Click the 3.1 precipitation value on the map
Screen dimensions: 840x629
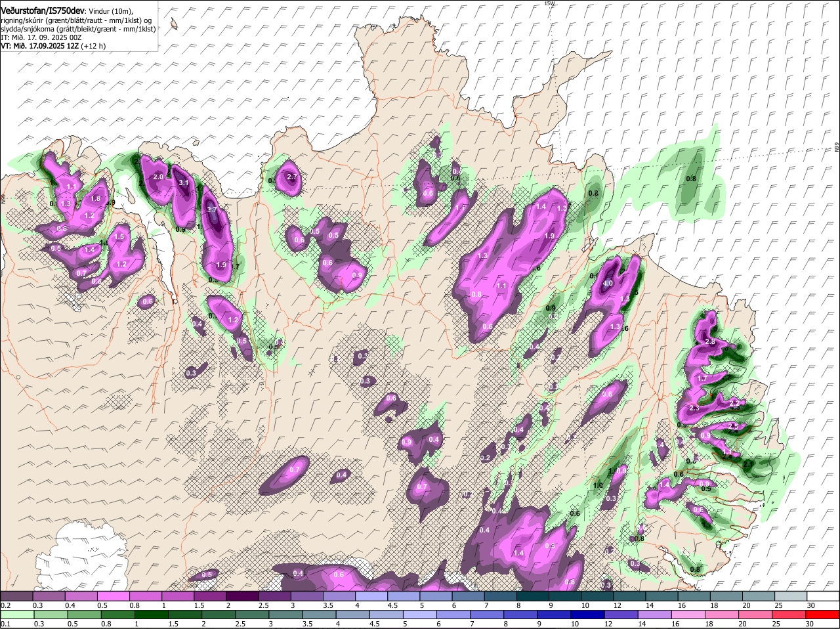[184, 183]
